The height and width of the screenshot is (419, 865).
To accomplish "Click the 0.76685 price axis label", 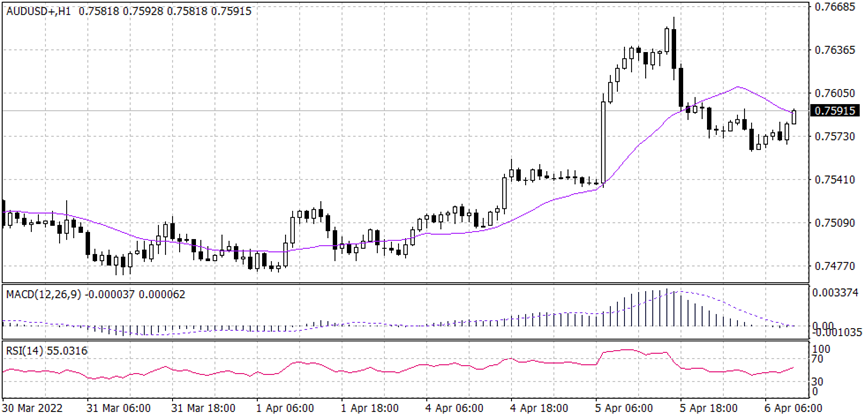I will coord(835,7).
